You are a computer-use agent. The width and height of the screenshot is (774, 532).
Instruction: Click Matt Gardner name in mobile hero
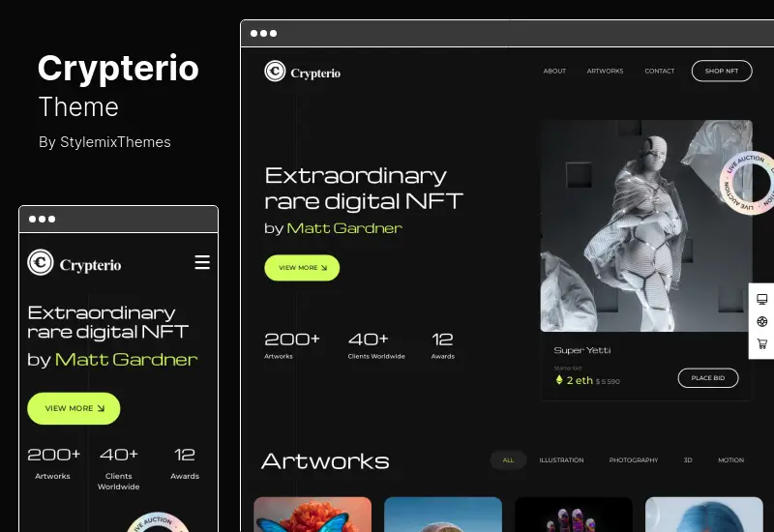[126, 359]
